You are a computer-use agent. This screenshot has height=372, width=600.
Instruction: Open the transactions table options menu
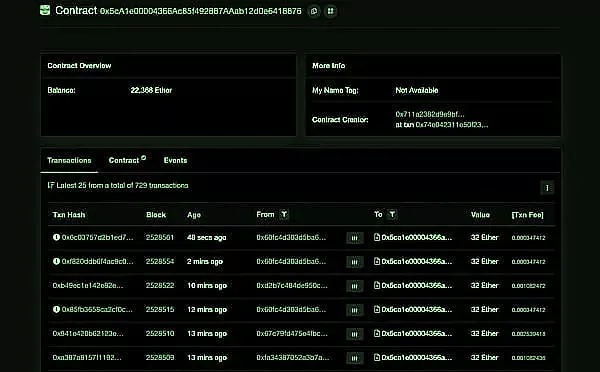547,188
